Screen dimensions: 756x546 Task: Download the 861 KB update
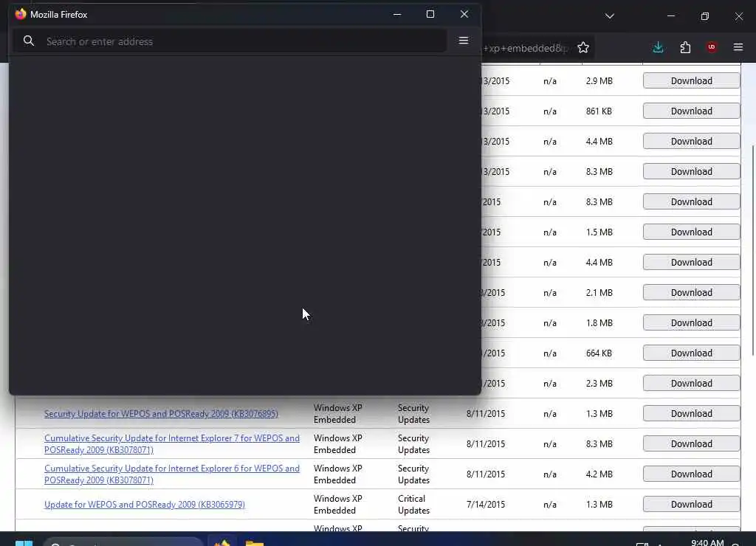click(691, 111)
